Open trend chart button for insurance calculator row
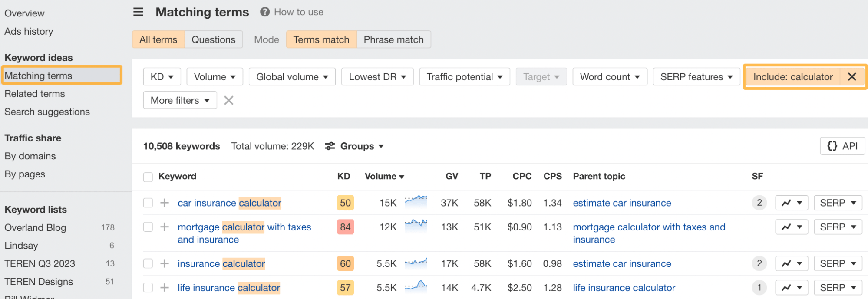This screenshot has width=868, height=299. point(791,264)
